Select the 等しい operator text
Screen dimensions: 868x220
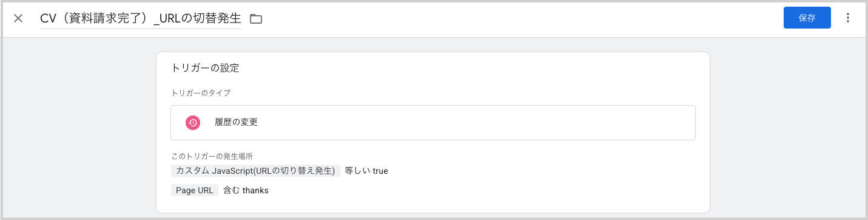(x=357, y=171)
